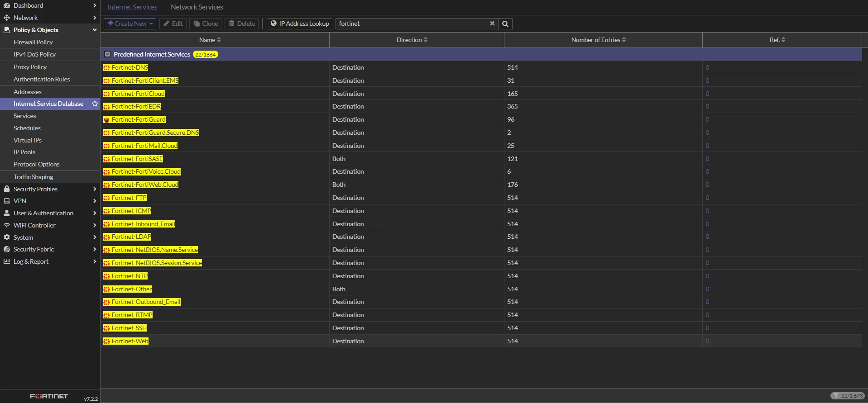
Task: Expand the Network menu chevron
Action: tap(94, 18)
